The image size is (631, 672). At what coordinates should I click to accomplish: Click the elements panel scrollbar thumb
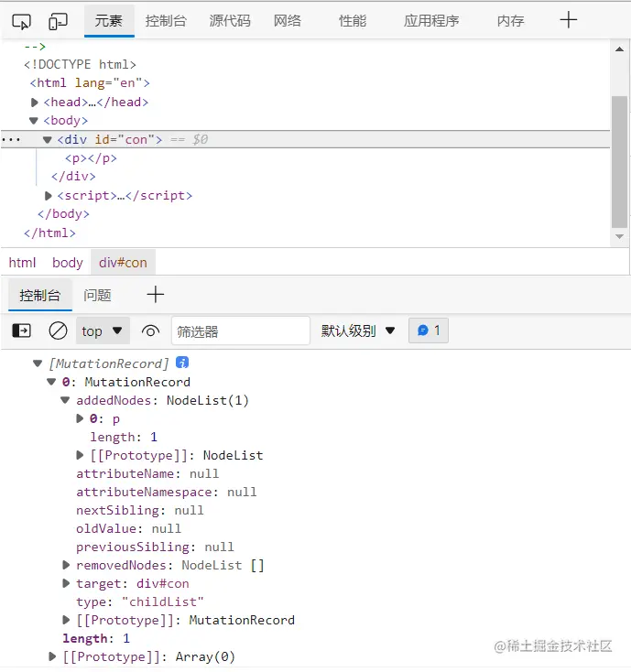[619, 162]
